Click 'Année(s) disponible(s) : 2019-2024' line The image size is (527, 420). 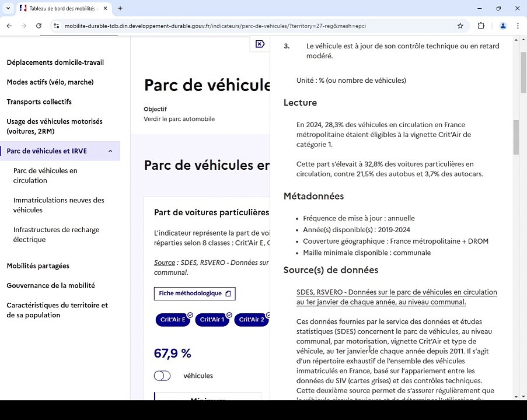click(x=357, y=230)
